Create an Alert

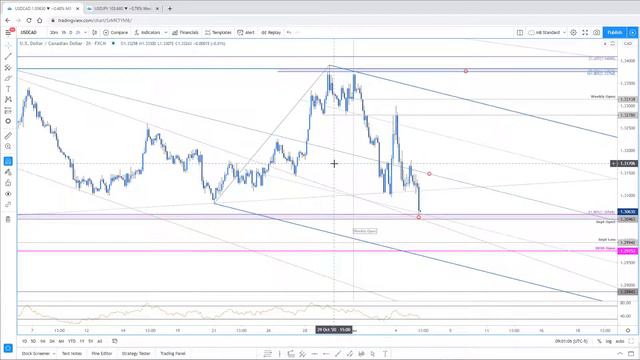click(246, 32)
